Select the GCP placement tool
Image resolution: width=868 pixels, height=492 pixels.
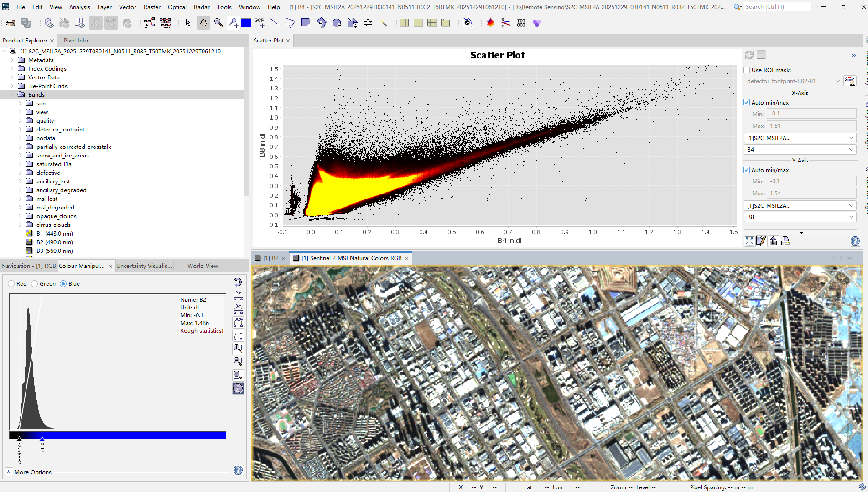pyautogui.click(x=260, y=23)
